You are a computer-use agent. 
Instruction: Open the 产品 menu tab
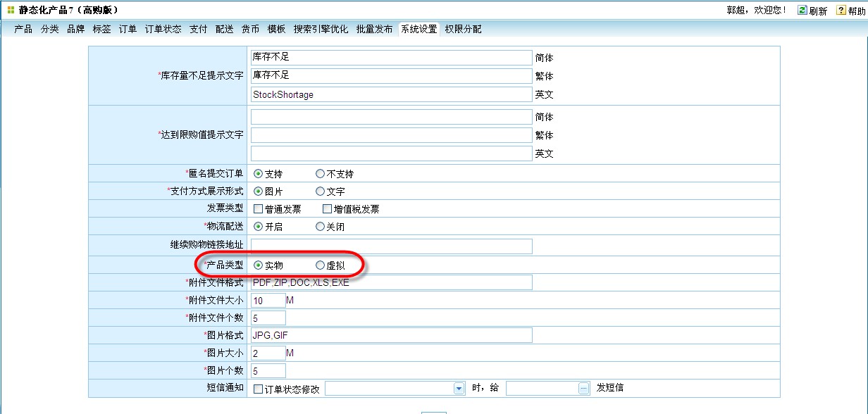pyautogui.click(x=23, y=29)
